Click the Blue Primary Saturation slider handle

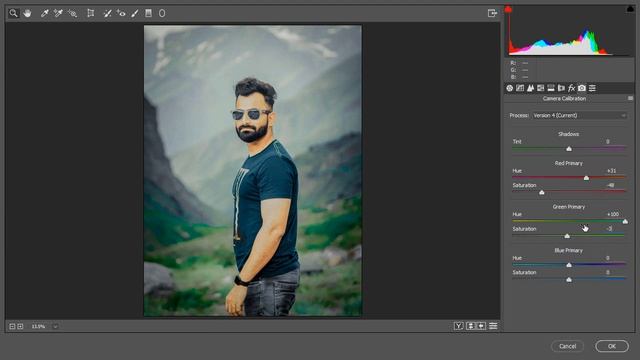point(569,280)
